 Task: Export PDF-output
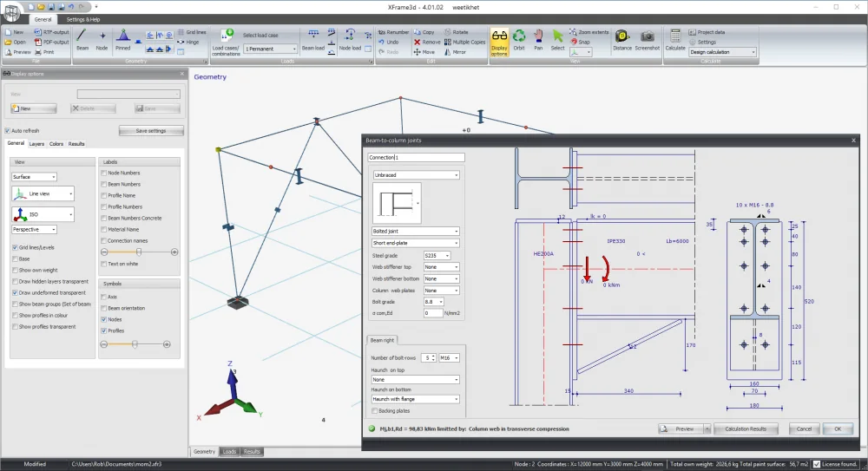pyautogui.click(x=52, y=42)
